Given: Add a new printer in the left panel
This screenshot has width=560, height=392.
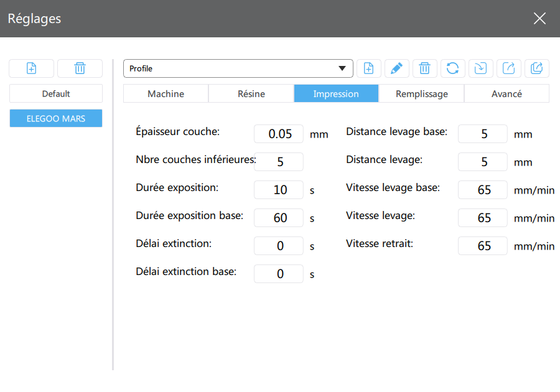Looking at the screenshot, I should point(32,68).
